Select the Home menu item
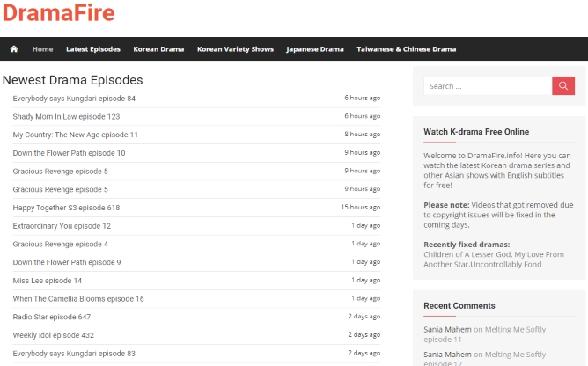Viewport: 588px width, 366px height. click(x=43, y=49)
